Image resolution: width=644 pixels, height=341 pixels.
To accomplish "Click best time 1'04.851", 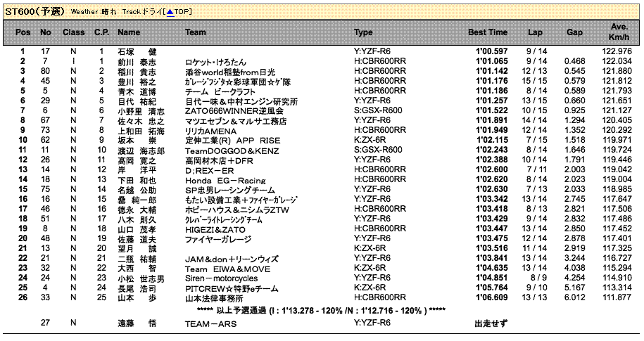I will tap(492, 278).
